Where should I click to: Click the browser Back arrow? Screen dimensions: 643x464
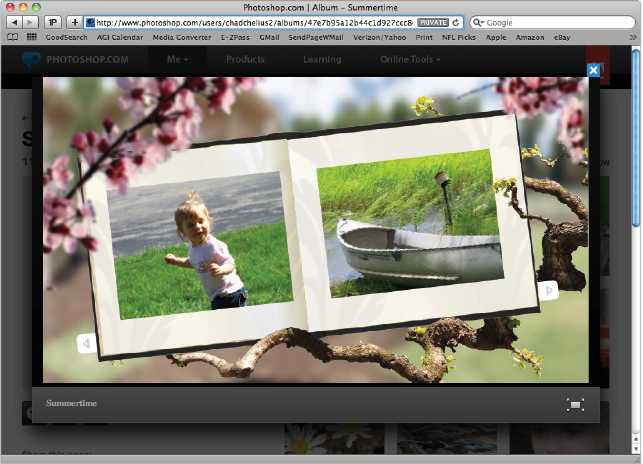tap(13, 22)
